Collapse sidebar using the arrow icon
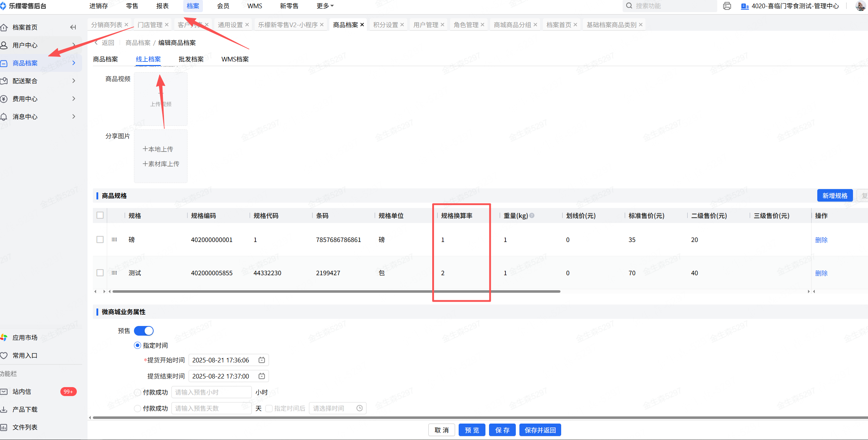The width and height of the screenshot is (868, 440). coord(73,27)
